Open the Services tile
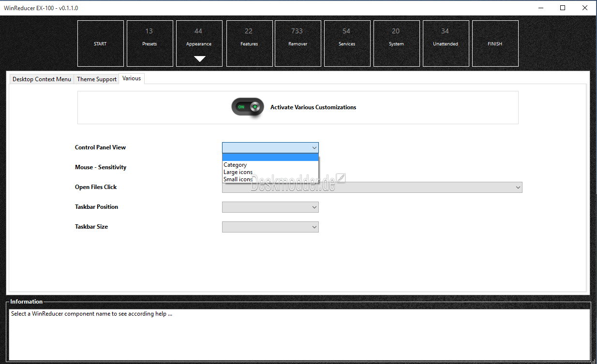This screenshot has width=597, height=364. [347, 44]
